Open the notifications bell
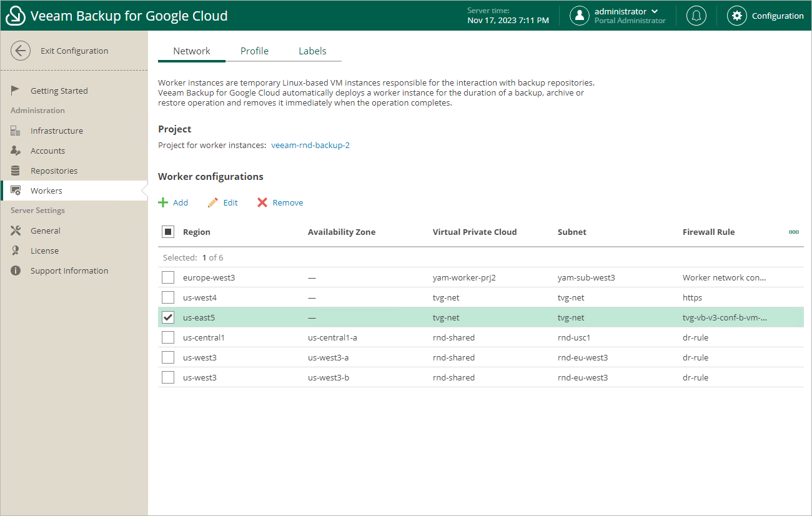 (696, 16)
